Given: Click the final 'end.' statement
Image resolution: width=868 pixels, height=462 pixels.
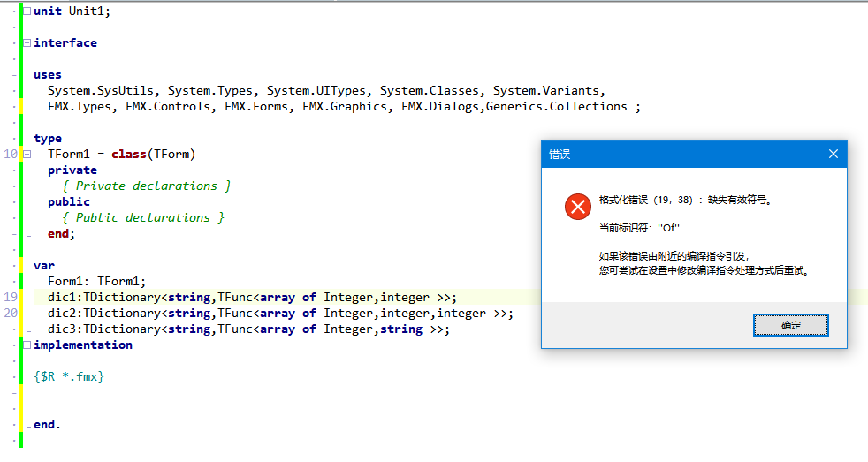Looking at the screenshot, I should coord(48,425).
